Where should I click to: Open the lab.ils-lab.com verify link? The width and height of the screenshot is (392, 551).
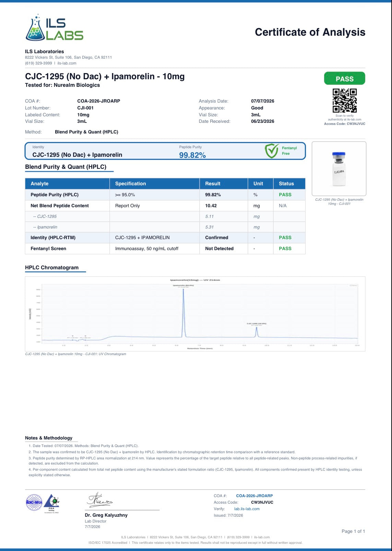coord(247,509)
